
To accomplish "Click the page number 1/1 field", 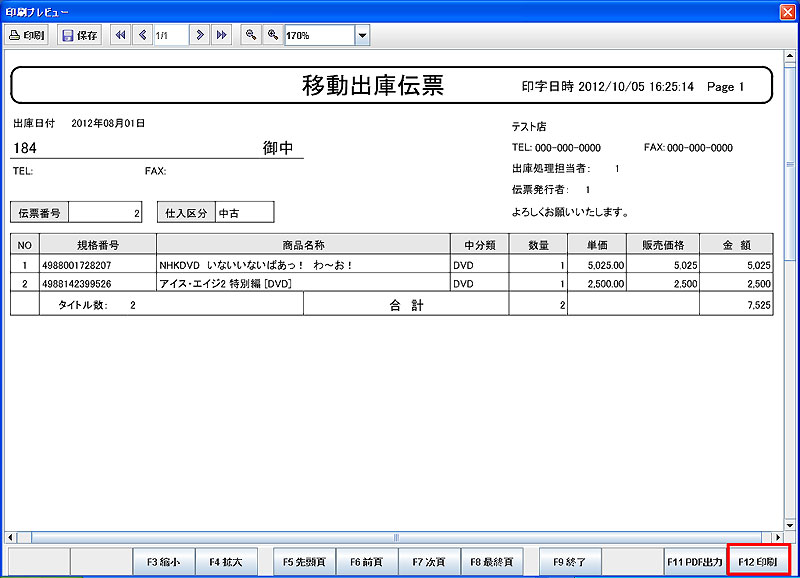I will (170, 35).
